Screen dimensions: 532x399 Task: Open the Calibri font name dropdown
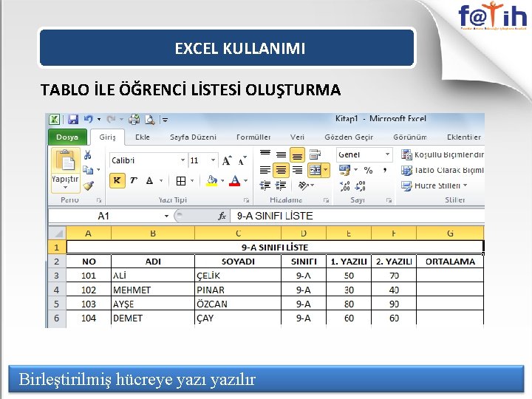tap(183, 160)
